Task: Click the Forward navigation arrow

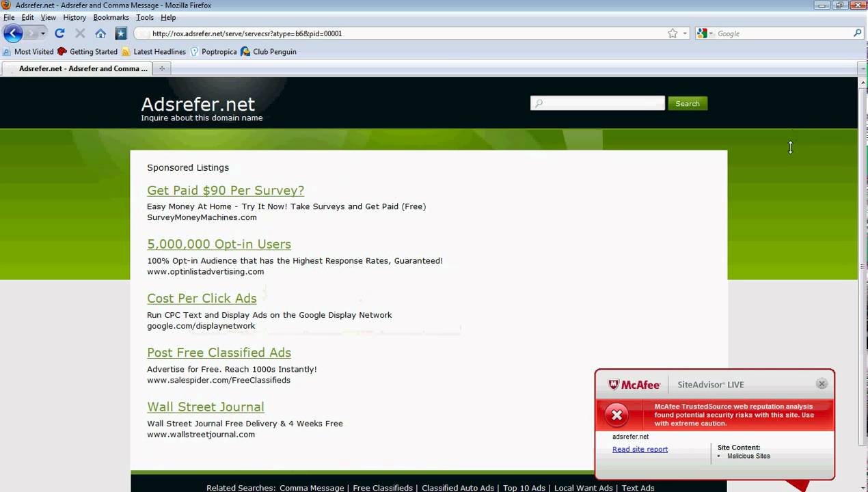Action: [x=31, y=33]
